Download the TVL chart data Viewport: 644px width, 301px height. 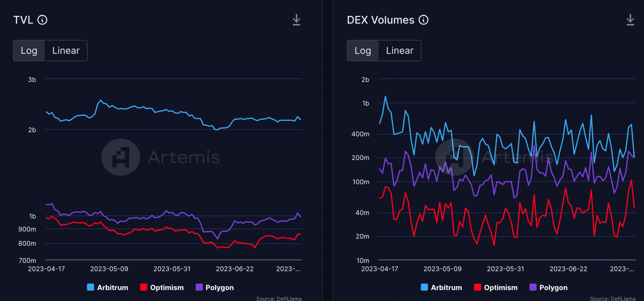pos(297,20)
